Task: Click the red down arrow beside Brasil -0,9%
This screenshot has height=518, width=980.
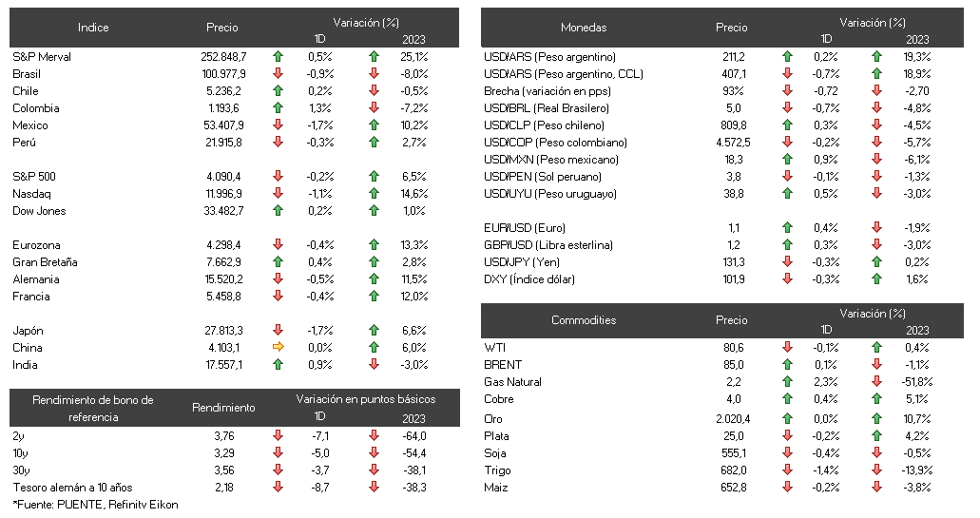Action: pyautogui.click(x=279, y=73)
